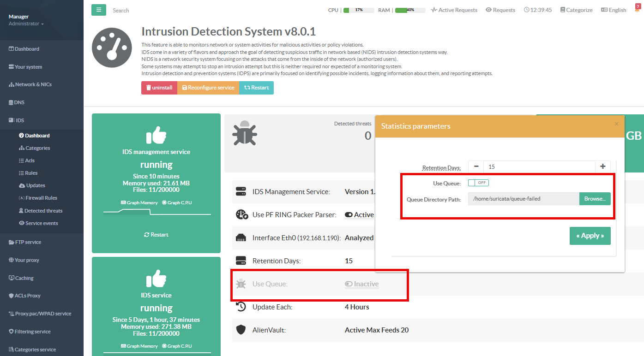Click the IDS management service Restart icon
This screenshot has width=644, height=356.
pyautogui.click(x=147, y=235)
